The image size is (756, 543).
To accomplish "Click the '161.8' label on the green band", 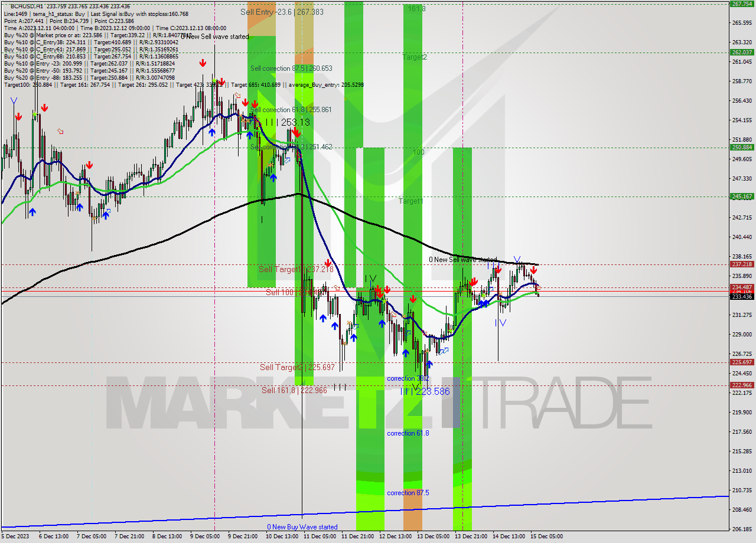I will tap(416, 9).
